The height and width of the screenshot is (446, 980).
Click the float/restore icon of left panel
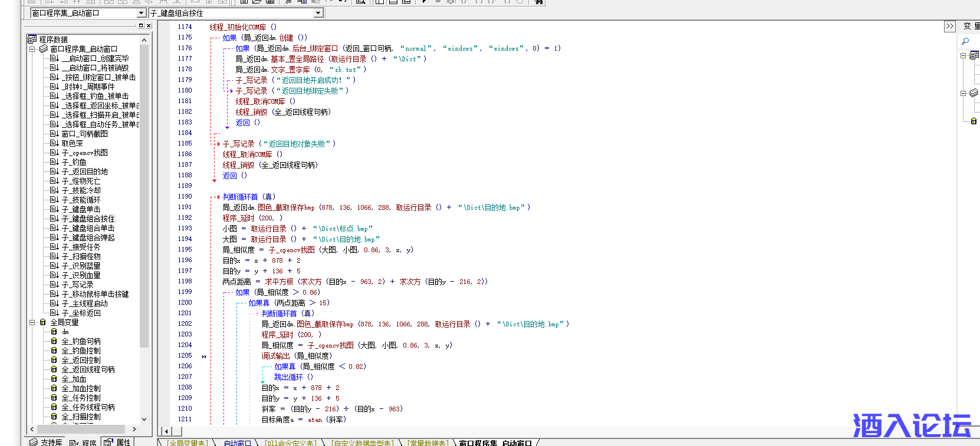[141, 26]
